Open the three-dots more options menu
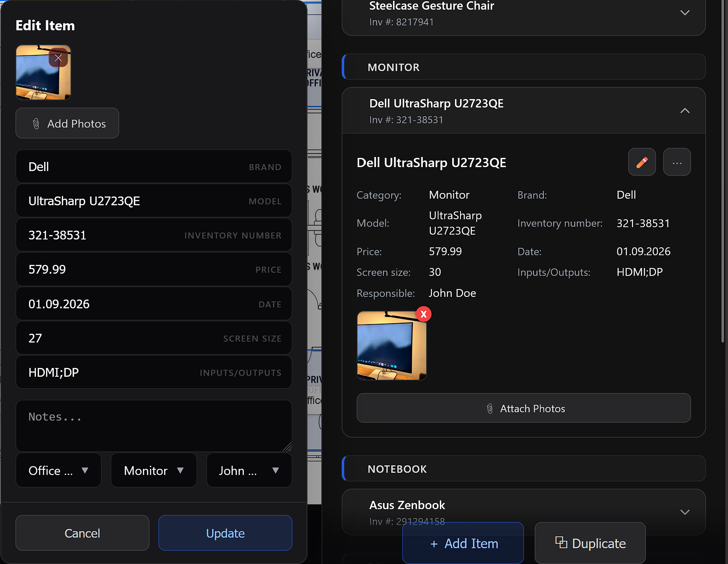This screenshot has height=564, width=728. click(677, 162)
